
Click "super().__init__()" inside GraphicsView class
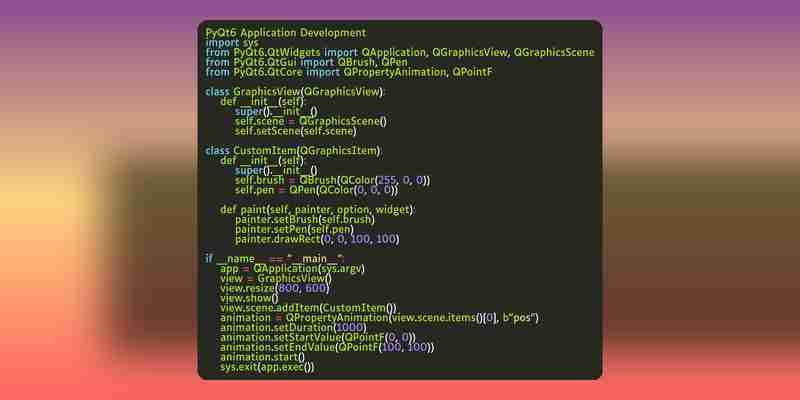[276, 112]
